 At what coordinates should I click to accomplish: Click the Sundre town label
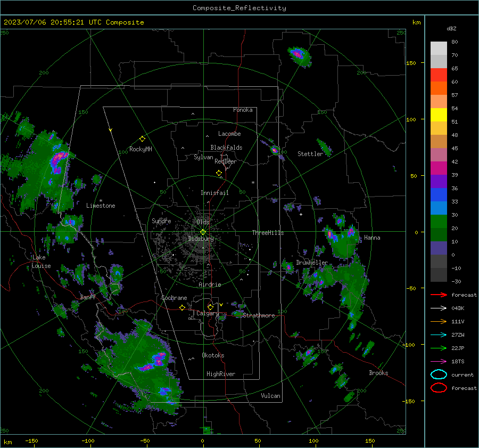click(x=161, y=221)
